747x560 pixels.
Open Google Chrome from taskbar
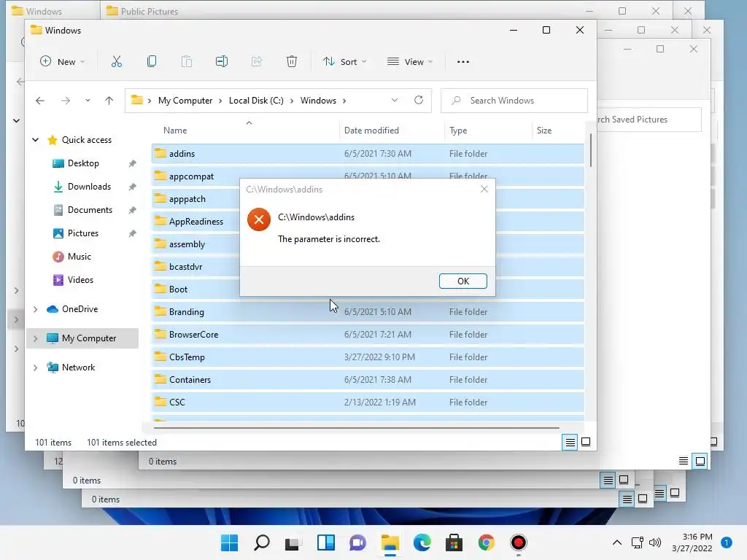pyautogui.click(x=486, y=542)
